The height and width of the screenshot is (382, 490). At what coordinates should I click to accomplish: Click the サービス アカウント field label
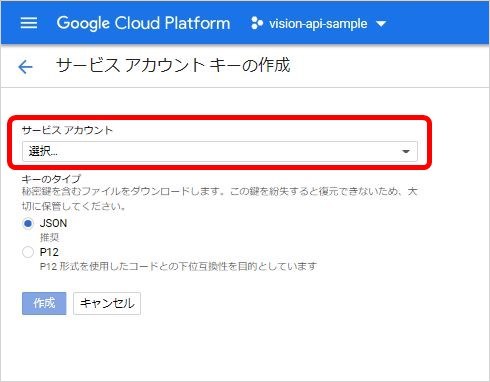pyautogui.click(x=67, y=130)
